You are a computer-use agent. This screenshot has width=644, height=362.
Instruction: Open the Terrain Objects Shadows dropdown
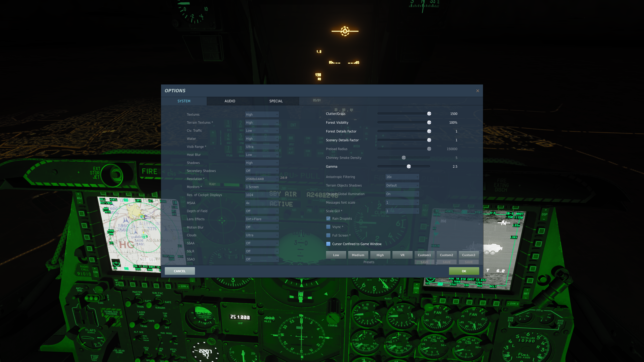(x=402, y=185)
